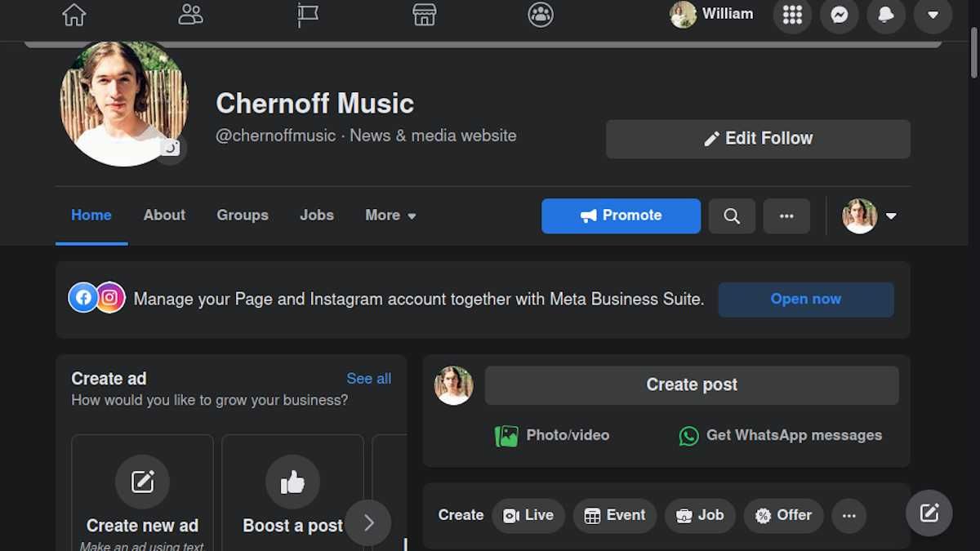The width and height of the screenshot is (980, 551).
Task: Select the Pages flag icon in navigation
Action: (x=308, y=14)
